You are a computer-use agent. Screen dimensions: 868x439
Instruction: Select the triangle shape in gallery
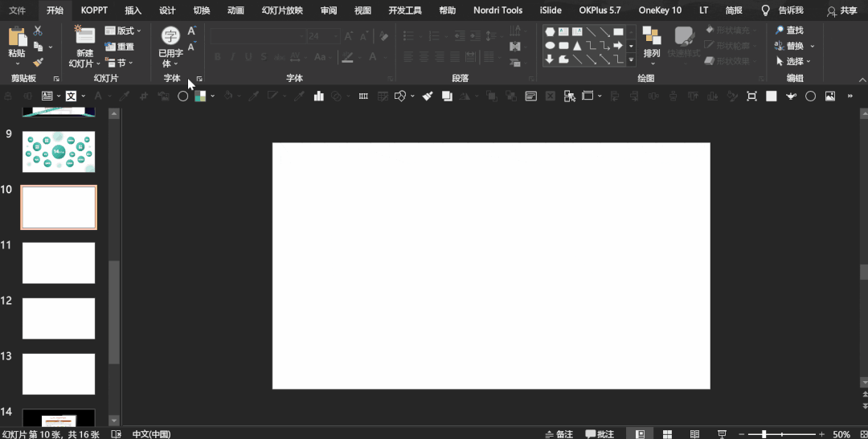click(x=577, y=45)
